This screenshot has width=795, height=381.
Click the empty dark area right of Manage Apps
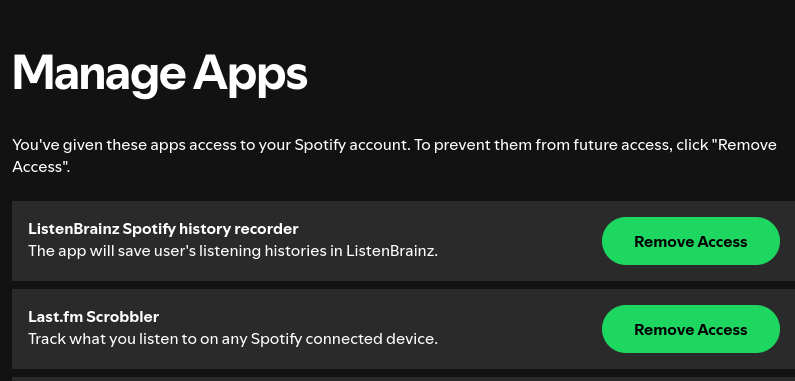click(548, 74)
